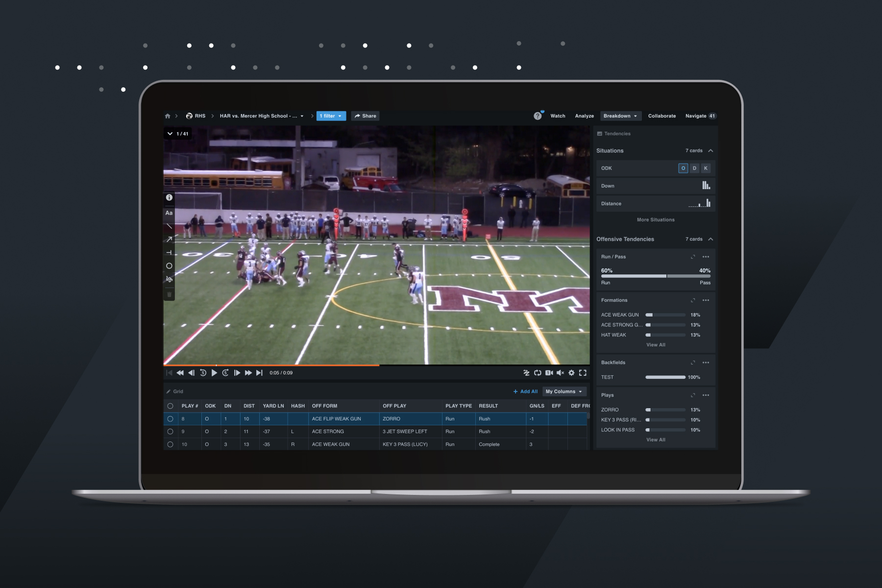This screenshot has width=882, height=588.
Task: Select the D option in the ODK filter
Action: pos(694,168)
